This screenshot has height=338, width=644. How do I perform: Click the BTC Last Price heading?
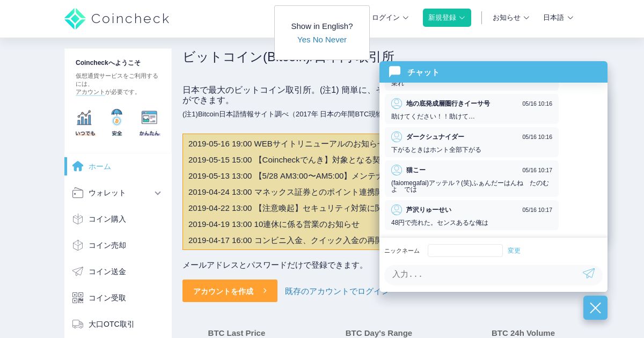coord(237,333)
